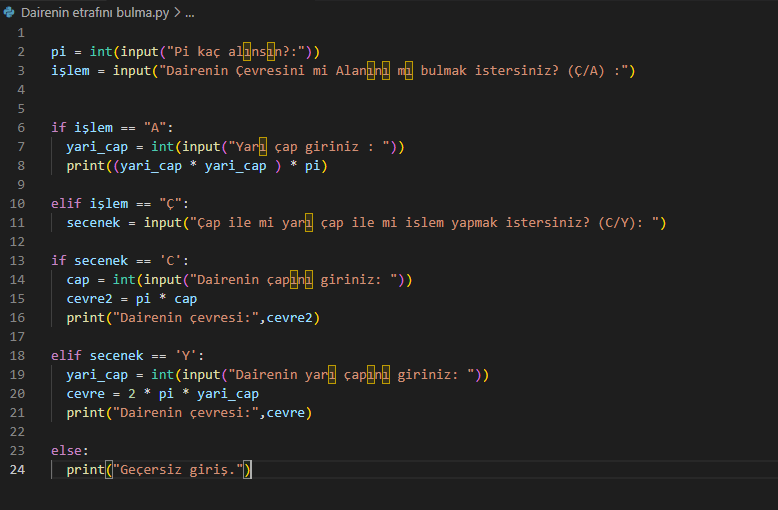Click 'yari_cap' on line 20
The width and height of the screenshot is (778, 510).
point(228,393)
